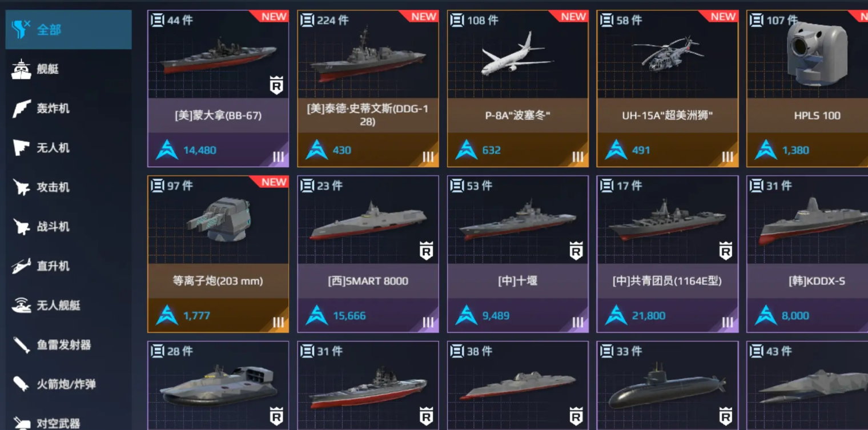Open the [美]蒙大拿(BB-67) battleship card
The image size is (868, 430).
[x=218, y=89]
